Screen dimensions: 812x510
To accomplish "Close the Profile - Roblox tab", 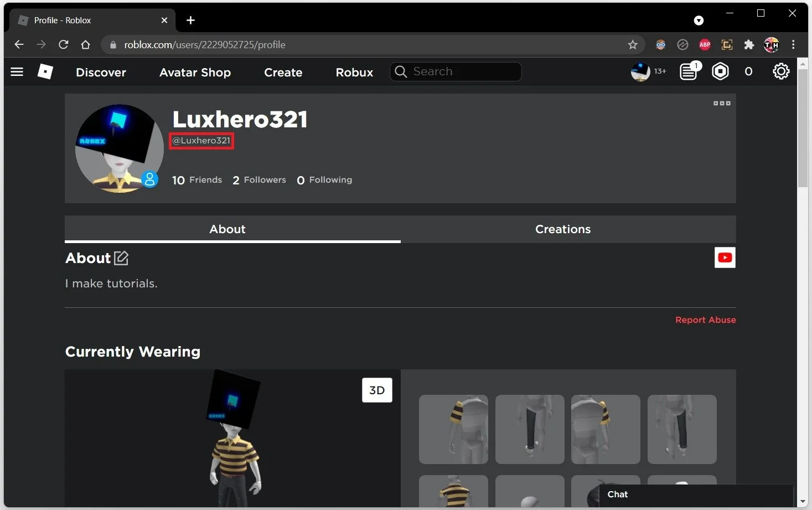I will (164, 20).
